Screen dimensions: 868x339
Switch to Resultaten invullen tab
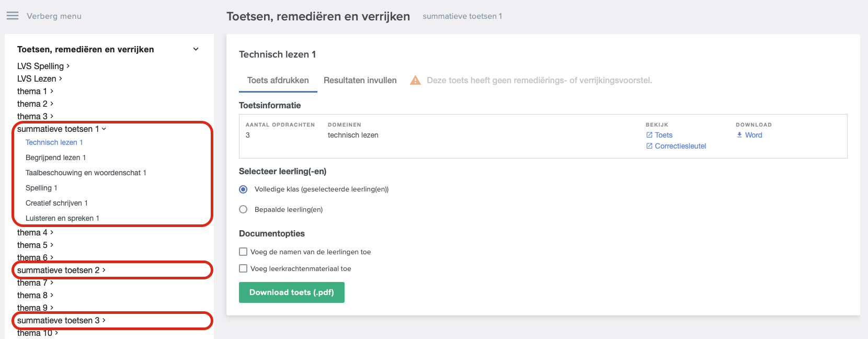360,80
